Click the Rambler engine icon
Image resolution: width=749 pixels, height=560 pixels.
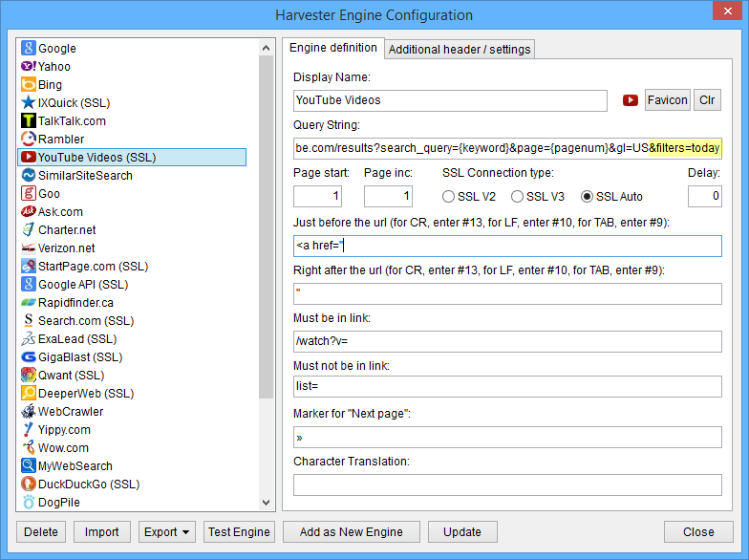29,139
